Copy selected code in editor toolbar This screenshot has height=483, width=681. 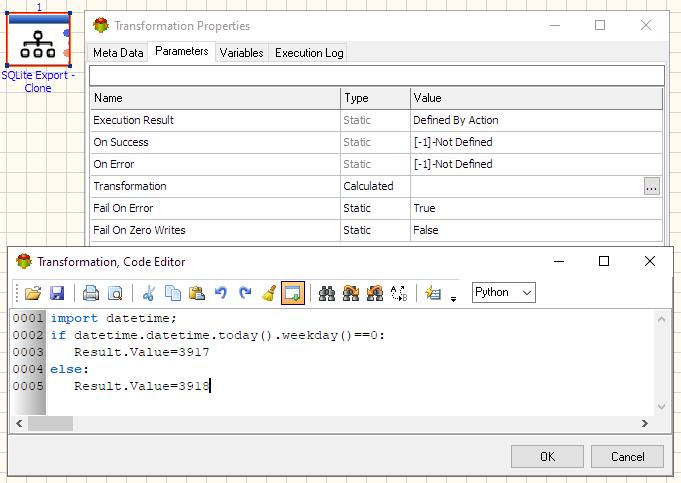pos(173,293)
